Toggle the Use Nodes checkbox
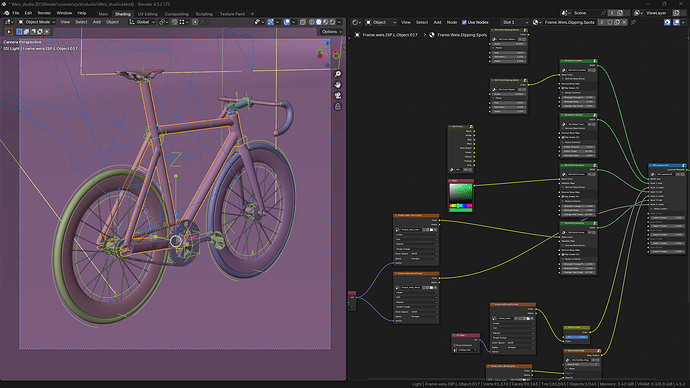 pos(464,22)
